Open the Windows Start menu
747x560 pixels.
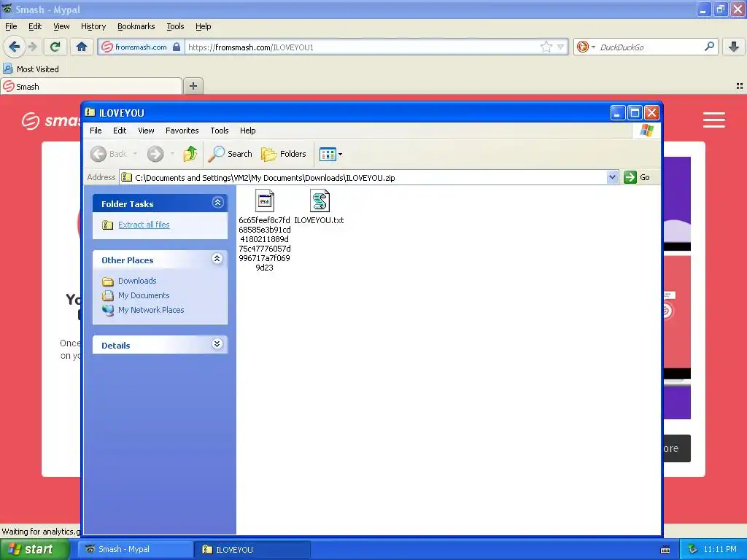[34, 550]
